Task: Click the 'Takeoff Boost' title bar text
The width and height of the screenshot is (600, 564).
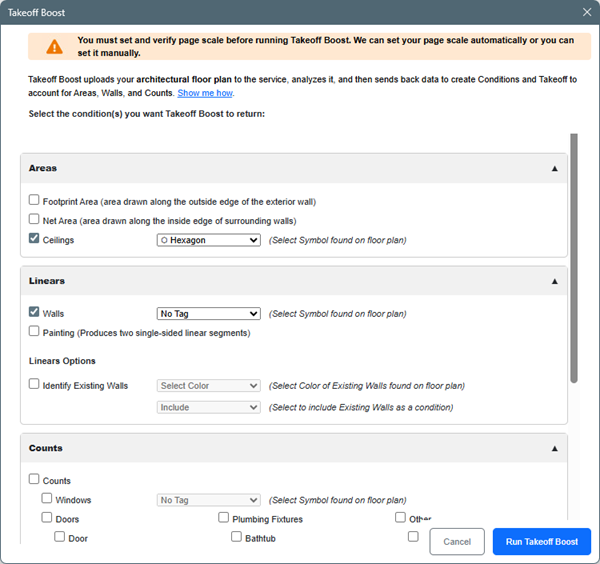Action: (x=36, y=13)
